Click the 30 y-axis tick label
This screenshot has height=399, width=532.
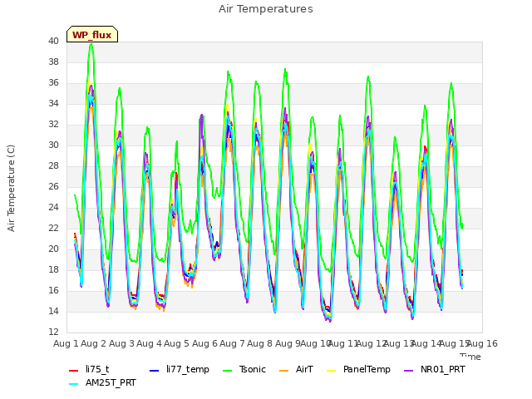[53, 145]
